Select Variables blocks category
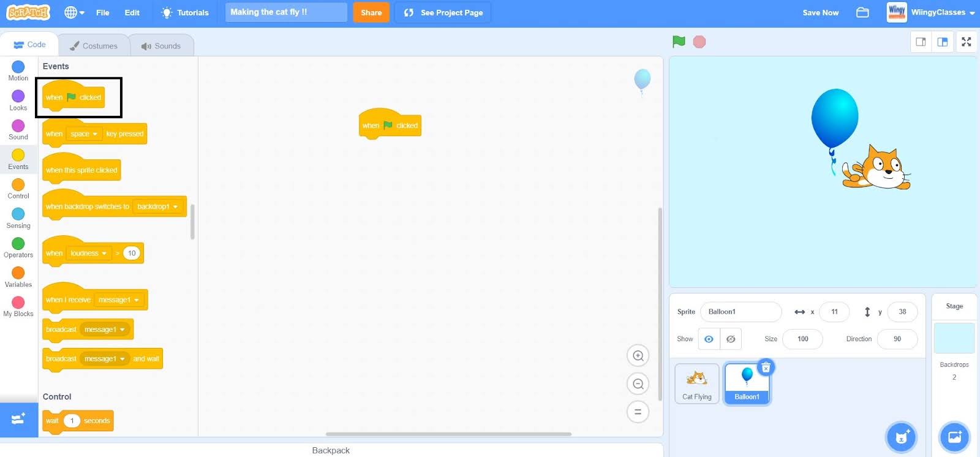Image resolution: width=980 pixels, height=457 pixels. coord(18,277)
